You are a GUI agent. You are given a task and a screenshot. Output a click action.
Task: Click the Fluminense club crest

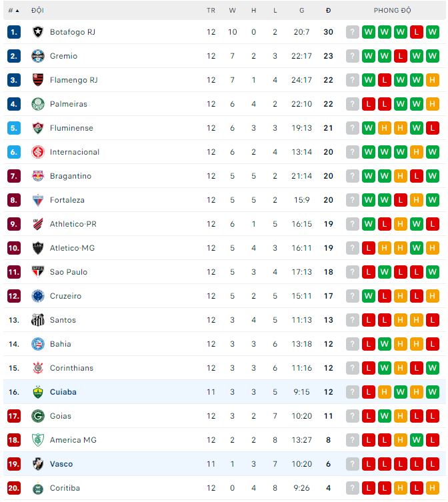pyautogui.click(x=38, y=128)
